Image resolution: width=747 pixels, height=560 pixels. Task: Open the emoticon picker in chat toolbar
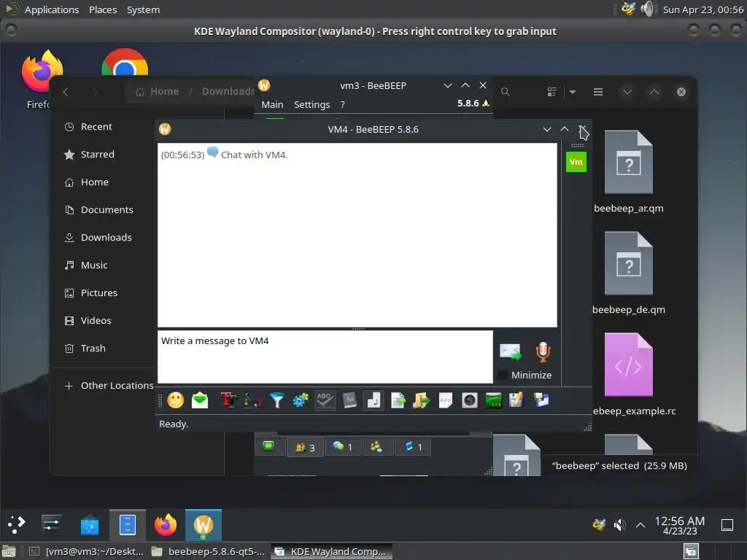[175, 400]
